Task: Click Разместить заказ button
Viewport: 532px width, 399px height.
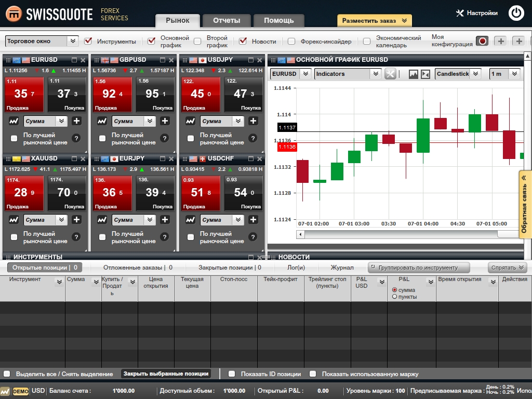Action: (374, 21)
